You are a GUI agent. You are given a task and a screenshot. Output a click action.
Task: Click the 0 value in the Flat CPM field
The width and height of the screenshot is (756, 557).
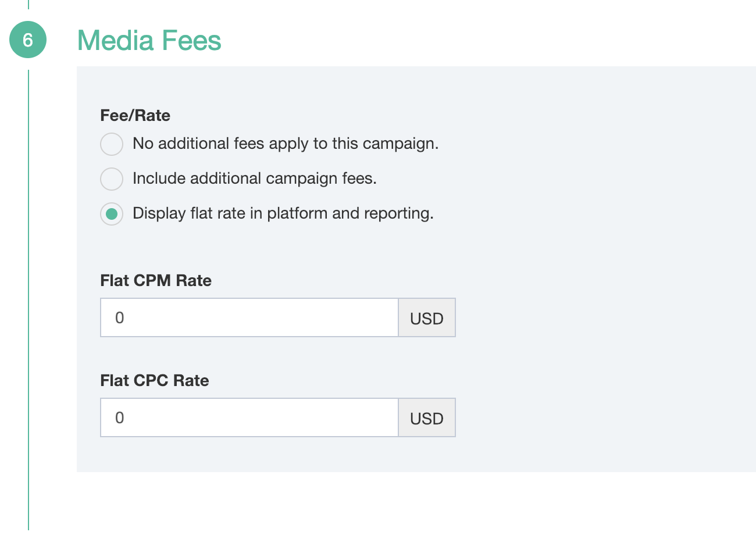point(120,318)
